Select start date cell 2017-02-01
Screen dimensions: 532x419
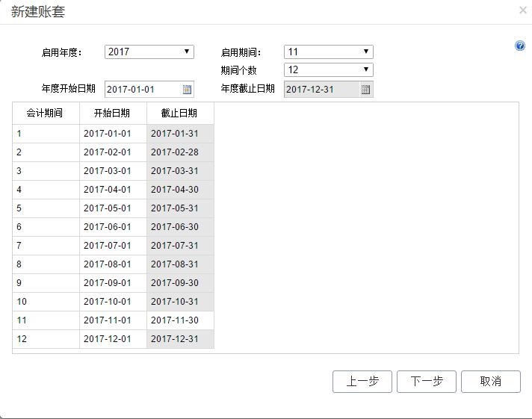(113, 152)
